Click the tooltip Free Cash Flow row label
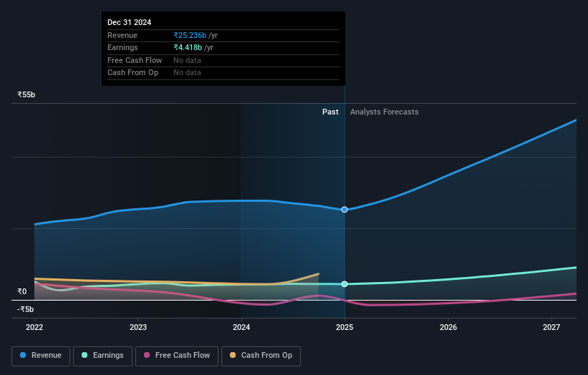Screen dimensions: 588x375 pyautogui.click(x=135, y=60)
